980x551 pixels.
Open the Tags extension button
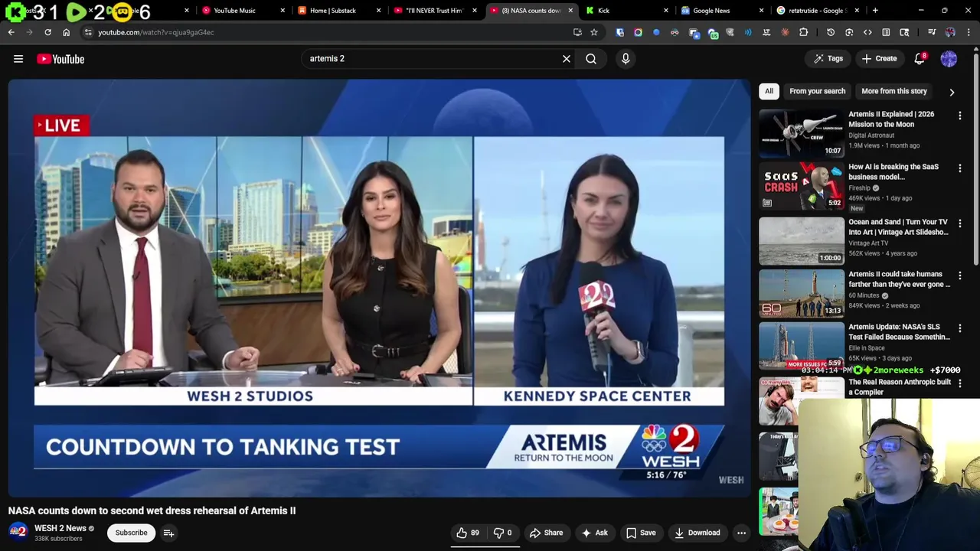tap(828, 59)
